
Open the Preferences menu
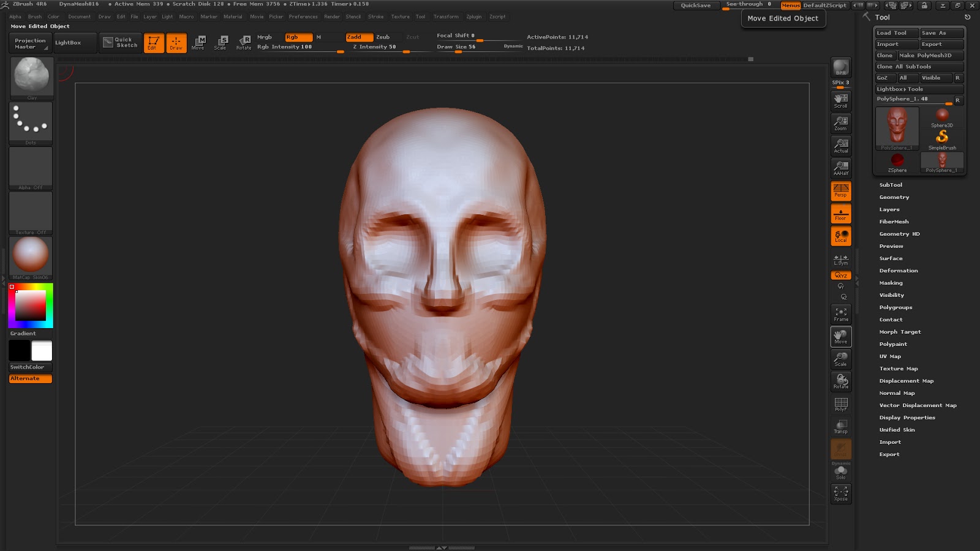[303, 17]
